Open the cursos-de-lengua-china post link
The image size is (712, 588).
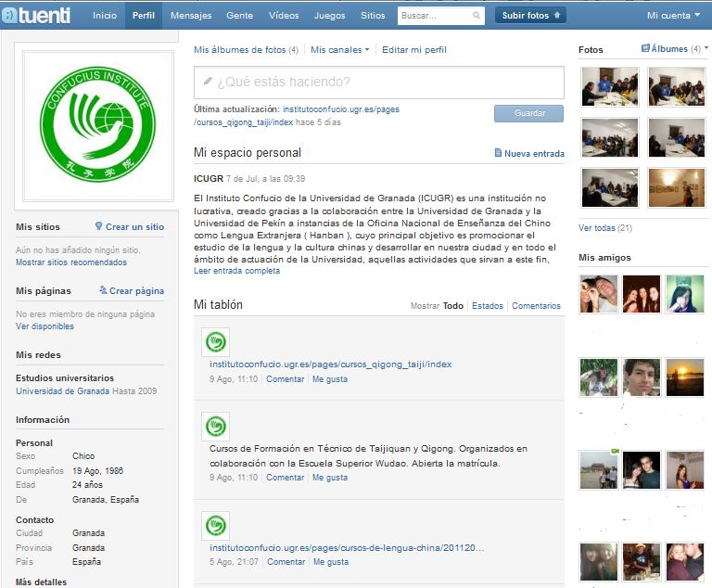[x=347, y=547]
